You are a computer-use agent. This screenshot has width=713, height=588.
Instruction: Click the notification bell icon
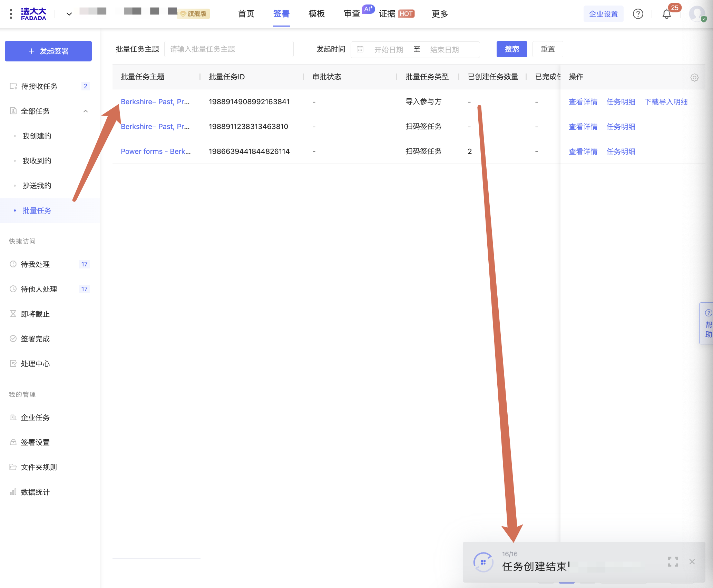pos(666,14)
